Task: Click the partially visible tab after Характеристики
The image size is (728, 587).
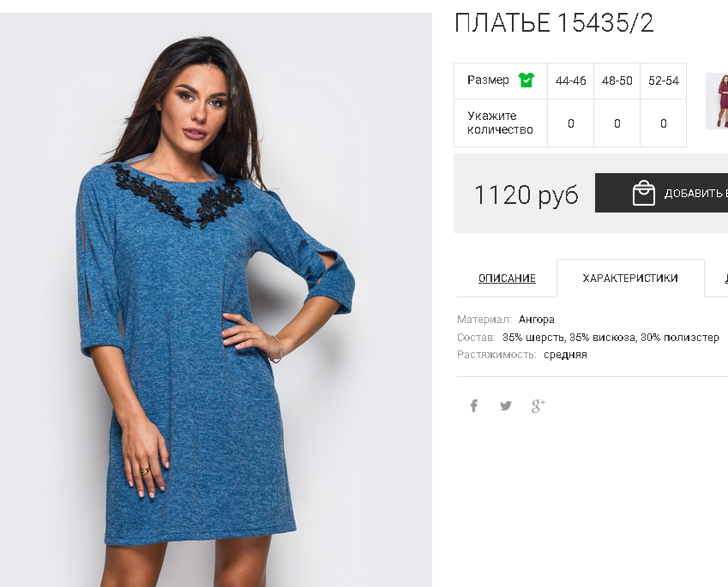Action: 716,278
